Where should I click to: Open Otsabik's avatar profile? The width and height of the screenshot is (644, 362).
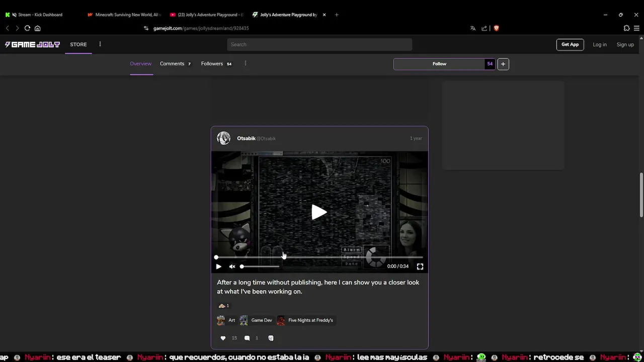click(223, 138)
